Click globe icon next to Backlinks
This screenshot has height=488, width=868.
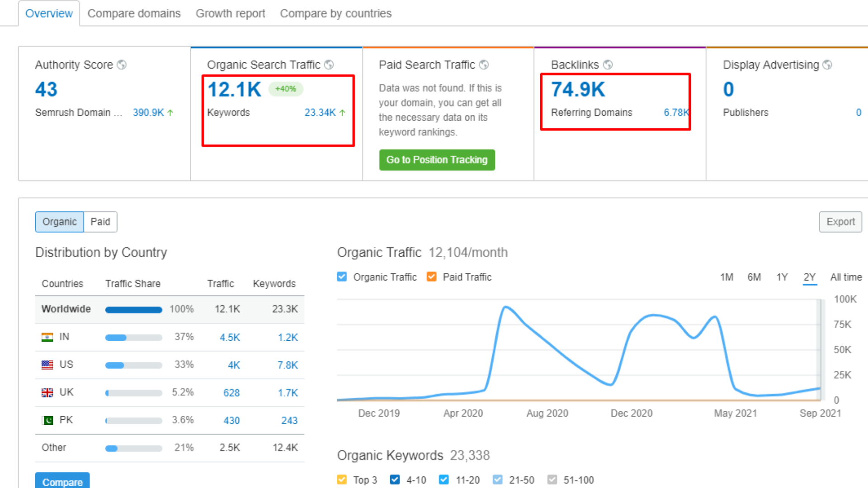coord(608,65)
